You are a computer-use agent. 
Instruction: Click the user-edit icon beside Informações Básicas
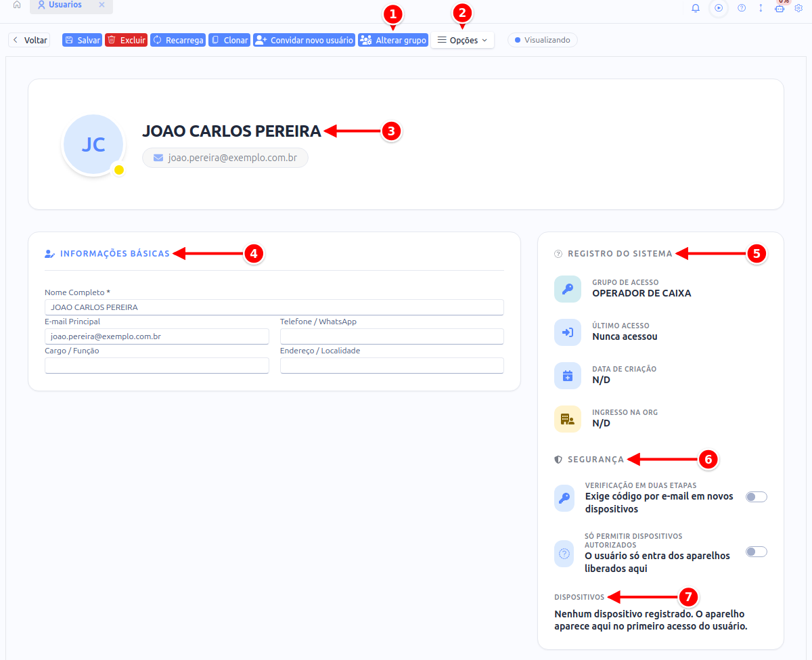pos(49,254)
